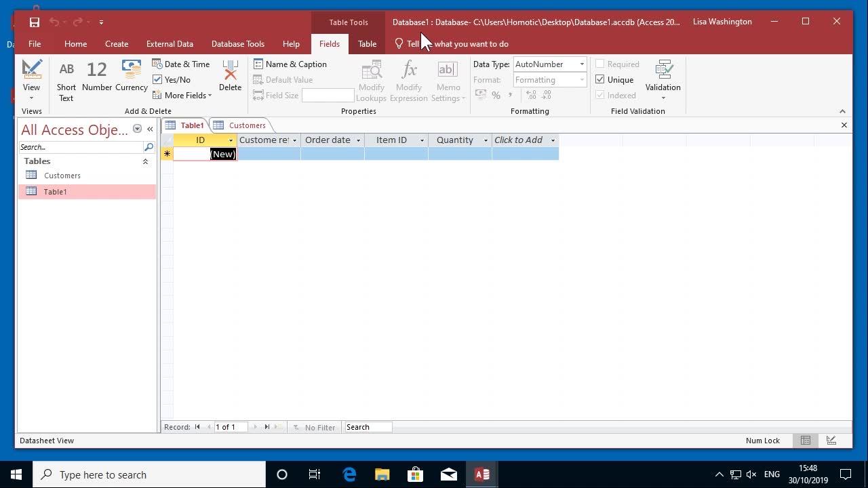Open the Order date column dropdown
Viewport: 868px width, 488px height.
(358, 140)
